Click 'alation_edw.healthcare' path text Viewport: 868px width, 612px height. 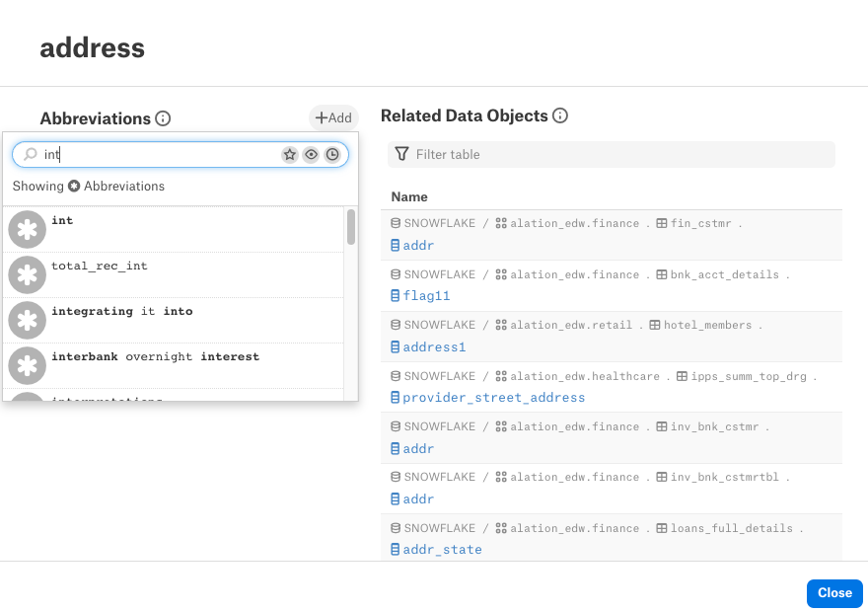(x=585, y=376)
